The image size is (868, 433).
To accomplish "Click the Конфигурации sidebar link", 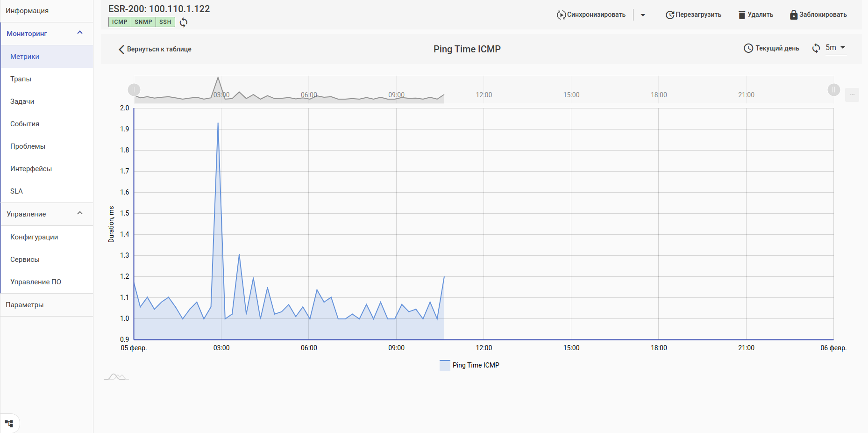I will point(34,237).
